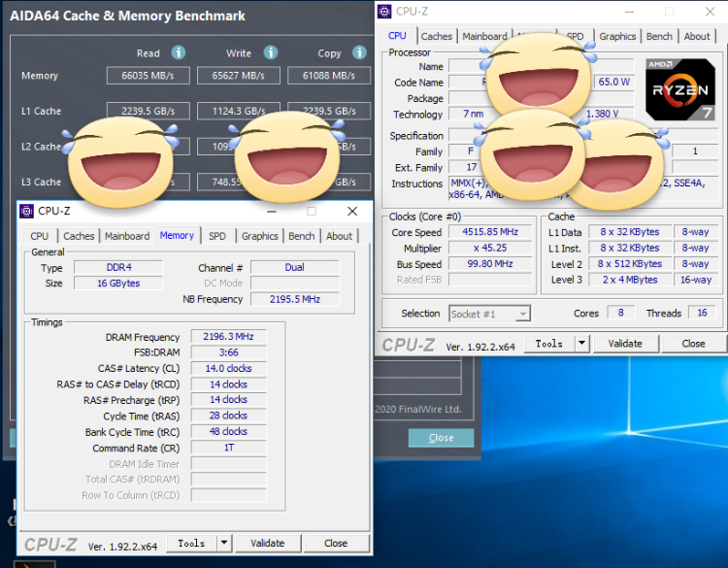Click Validate in upper CPU-Z window
The width and height of the screenshot is (728, 568).
coord(625,344)
